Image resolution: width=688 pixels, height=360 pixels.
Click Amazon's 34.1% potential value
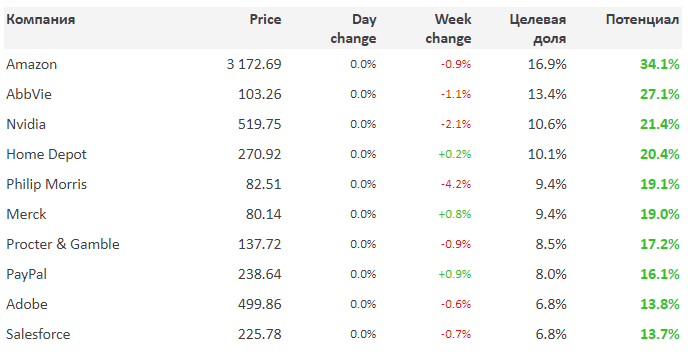pos(659,65)
